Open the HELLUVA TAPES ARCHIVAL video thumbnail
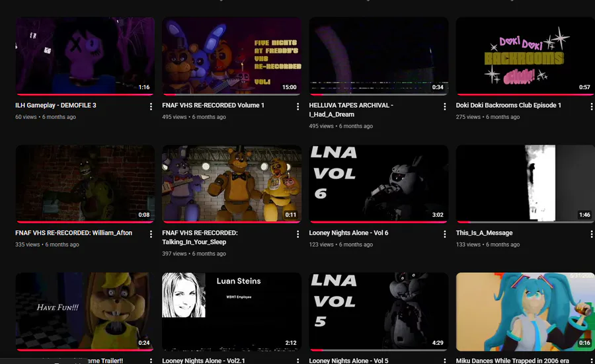The height and width of the screenshot is (364, 595). coord(379,55)
